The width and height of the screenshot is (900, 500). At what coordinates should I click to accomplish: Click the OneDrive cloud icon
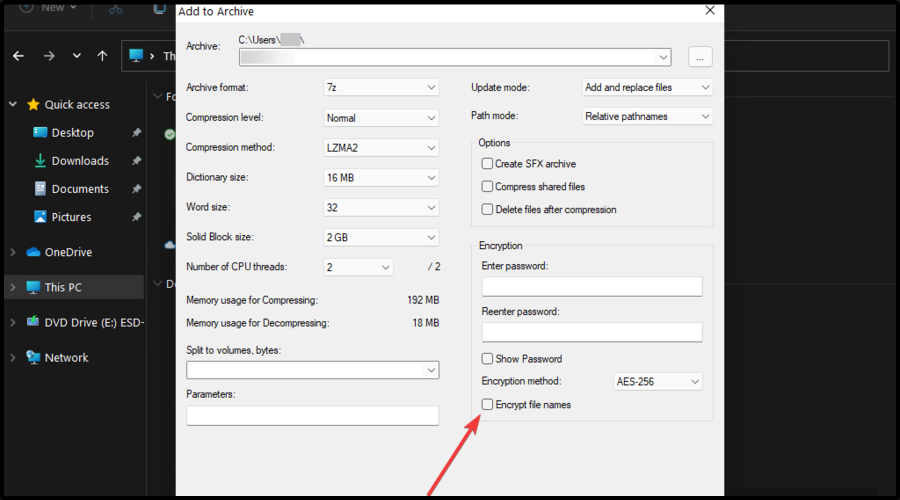click(x=33, y=252)
